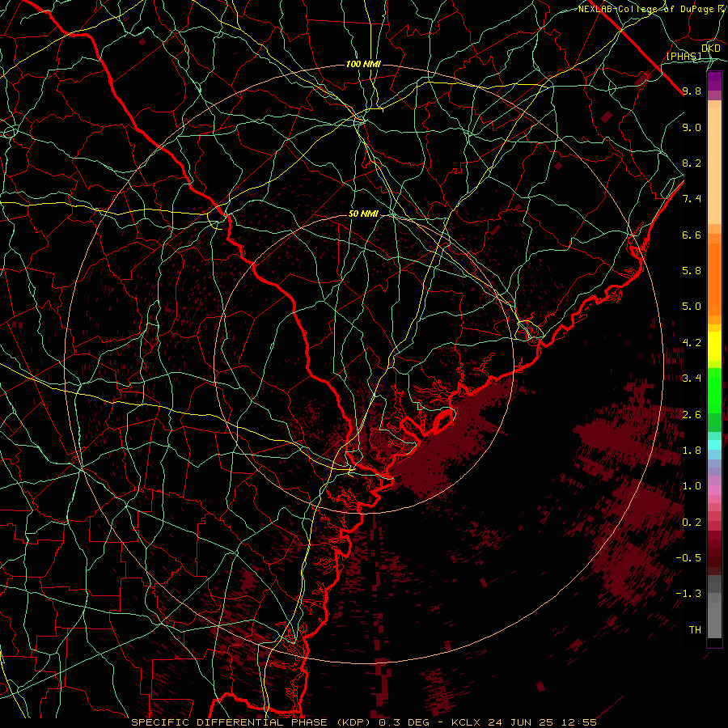Click the "TH" threshold label on the scale
The width and height of the screenshot is (728, 728).
click(695, 630)
